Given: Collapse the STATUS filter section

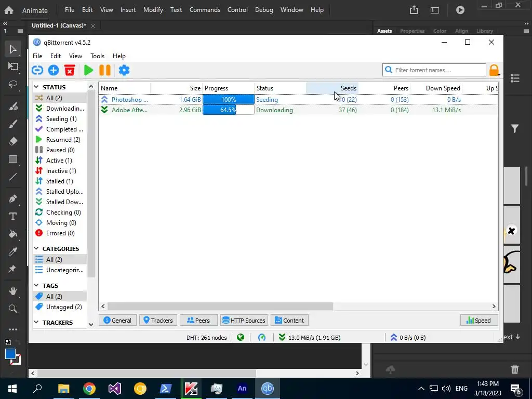Looking at the screenshot, I should click(36, 87).
